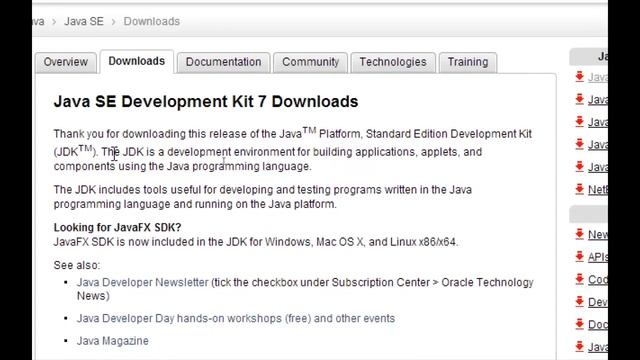Open the Cod sidebar link
The image size is (640, 360).
pos(598,280)
